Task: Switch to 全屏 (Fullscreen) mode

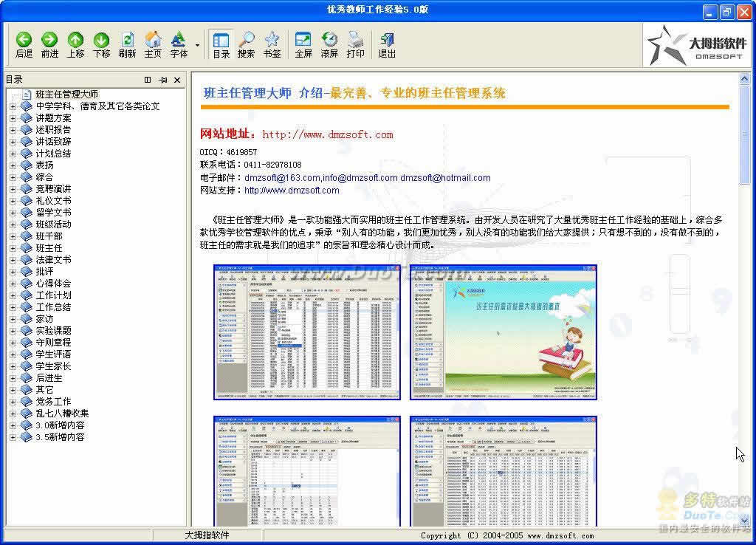Action: pyautogui.click(x=303, y=41)
